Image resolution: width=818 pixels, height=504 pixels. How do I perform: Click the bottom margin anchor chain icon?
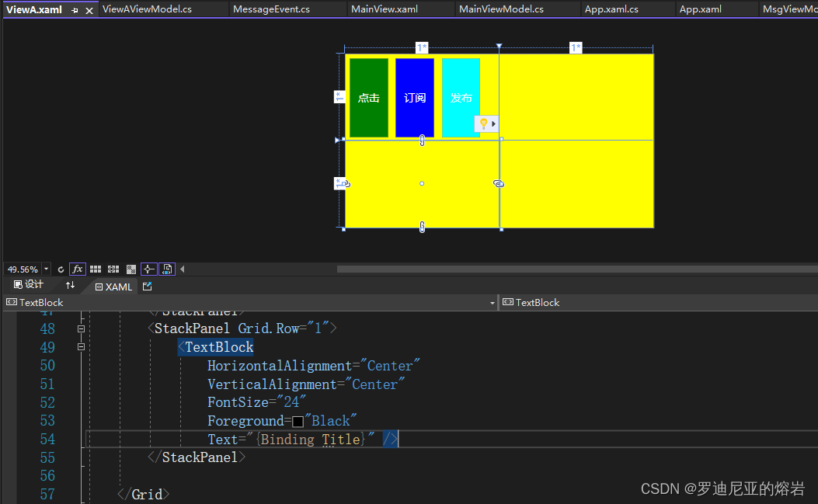[422, 227]
